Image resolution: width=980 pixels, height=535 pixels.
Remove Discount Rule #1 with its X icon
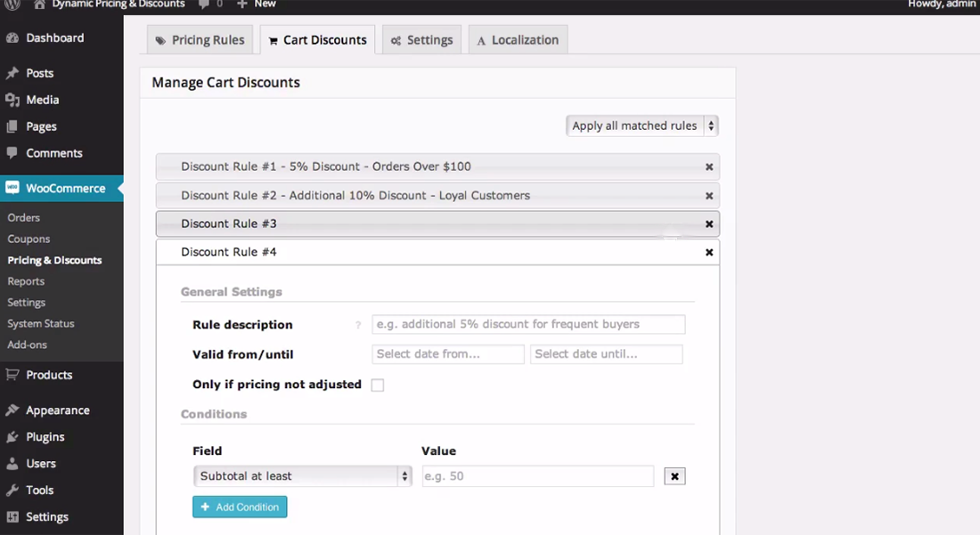pyautogui.click(x=709, y=166)
